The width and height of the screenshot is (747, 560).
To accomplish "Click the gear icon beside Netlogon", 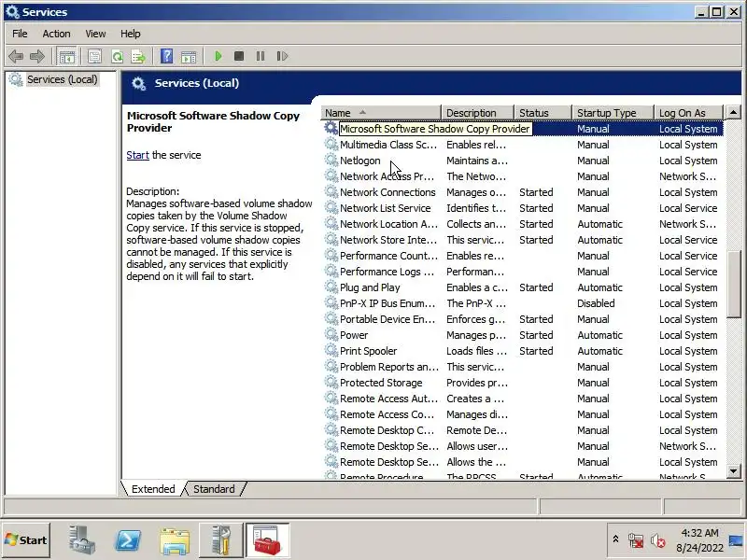I will (x=331, y=160).
